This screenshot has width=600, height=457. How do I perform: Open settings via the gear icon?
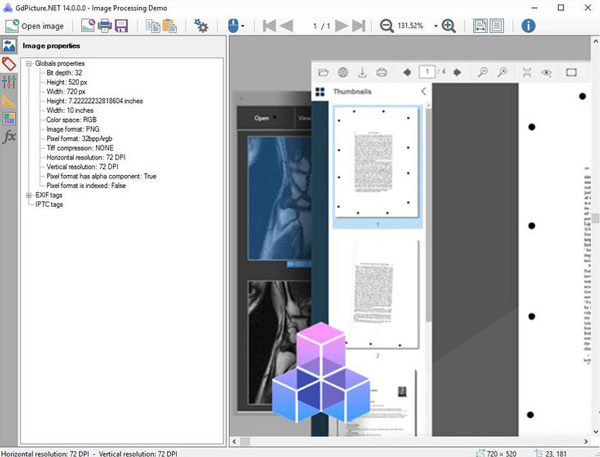[x=201, y=25]
